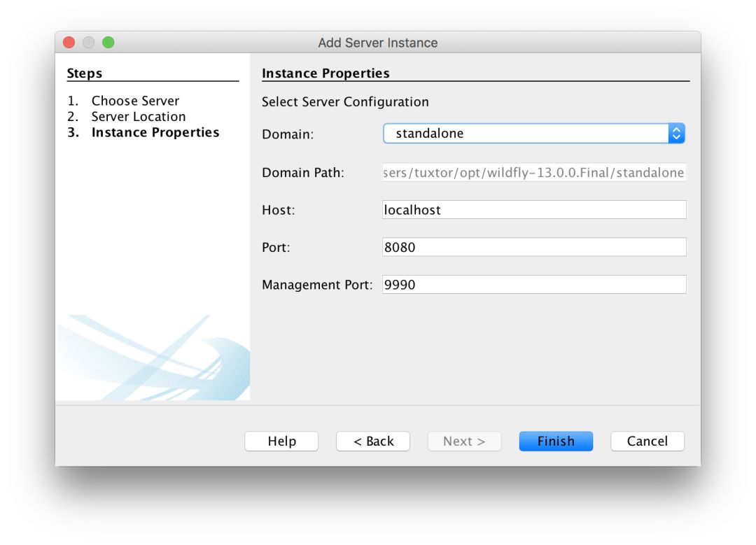Open the Domain dropdown arrow
Viewport: 756px width, 545px height.
tap(675, 134)
